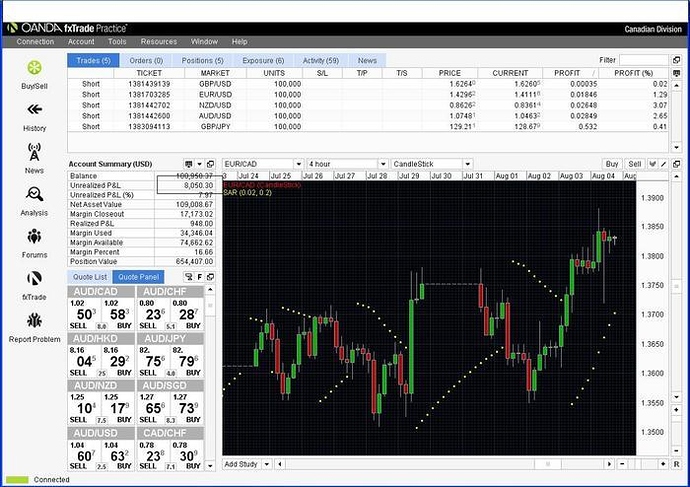Click inside the Filter input field
The image size is (690, 487).
point(644,60)
